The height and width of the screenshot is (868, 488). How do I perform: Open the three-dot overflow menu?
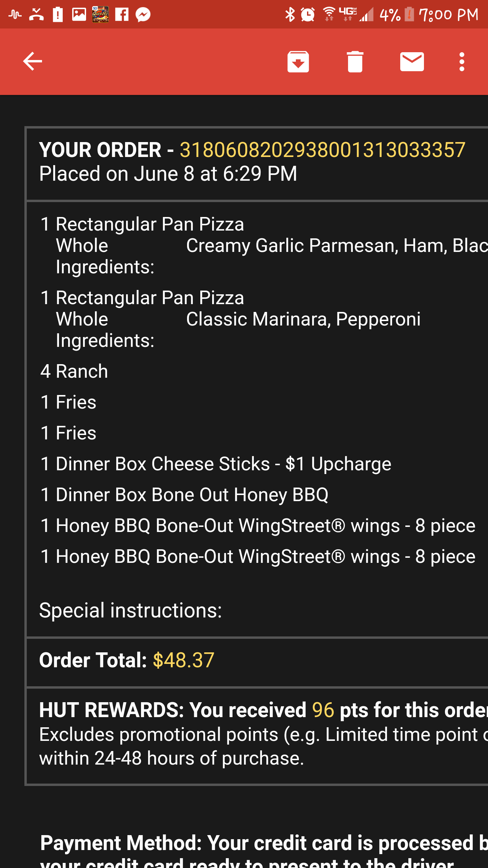click(x=462, y=61)
